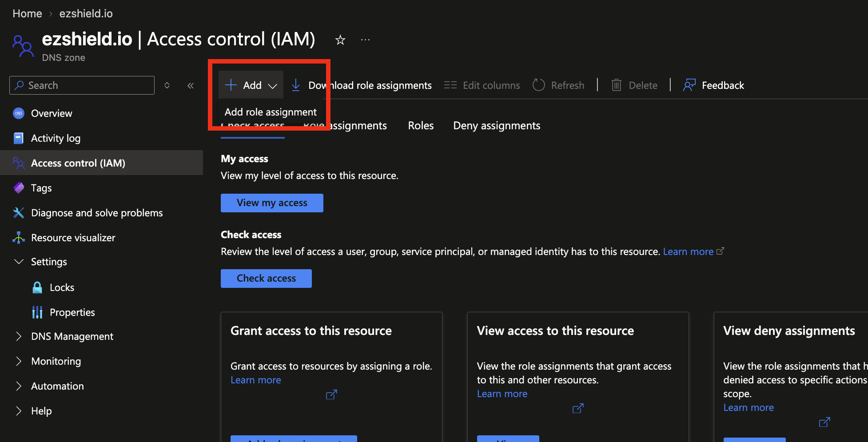Open Learn more in View access card
868x442 pixels.
coord(502,394)
